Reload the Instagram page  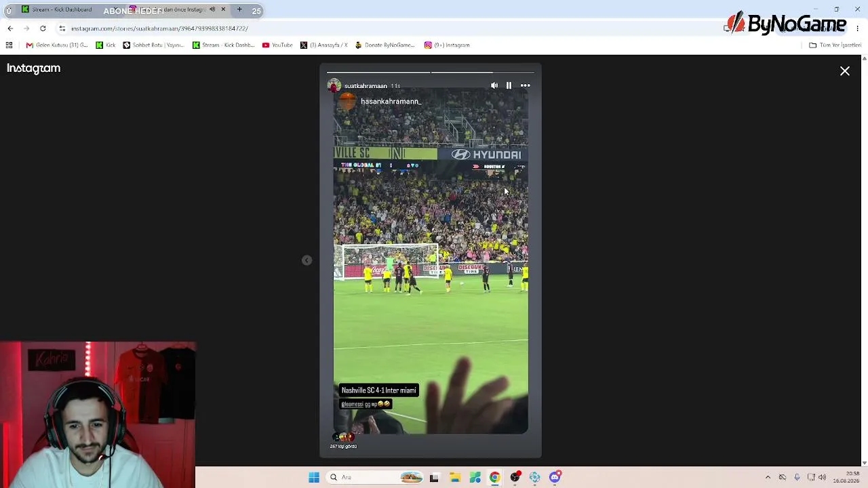click(43, 28)
